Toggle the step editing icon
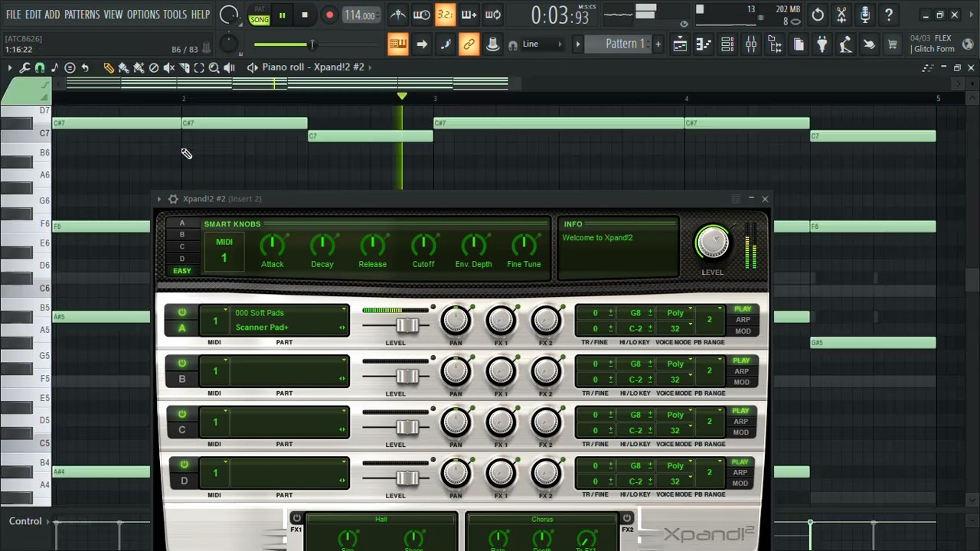This screenshot has width=980, height=551. pyautogui.click(x=445, y=44)
